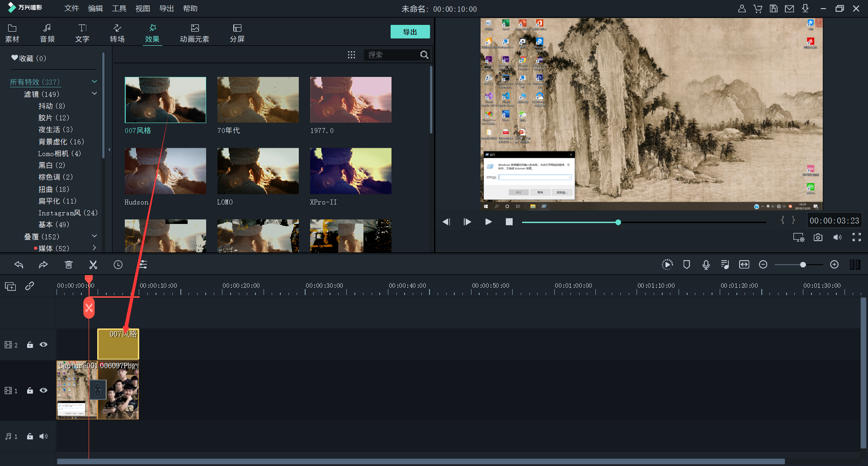The width and height of the screenshot is (868, 466).
Task: Collapse the 叠覆 (152) category
Action: 94,236
